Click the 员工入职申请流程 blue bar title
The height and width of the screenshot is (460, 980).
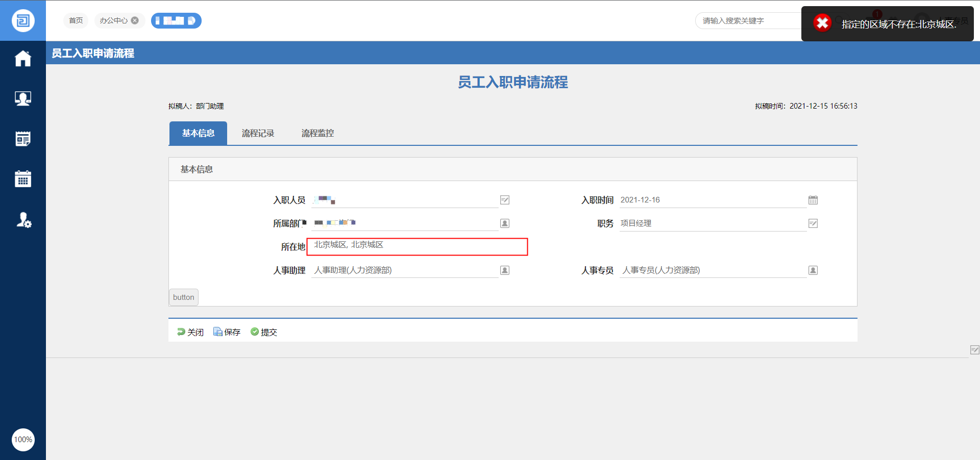coord(93,53)
